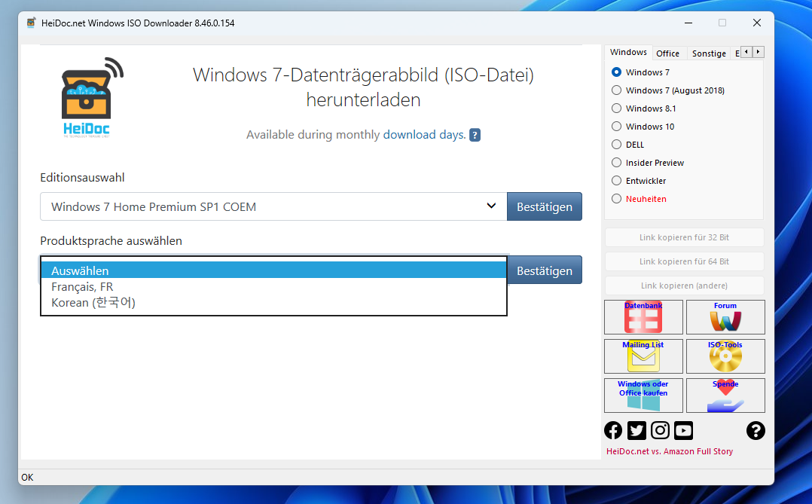
Task: Select the Windows 8.1 radio button
Action: (616, 108)
